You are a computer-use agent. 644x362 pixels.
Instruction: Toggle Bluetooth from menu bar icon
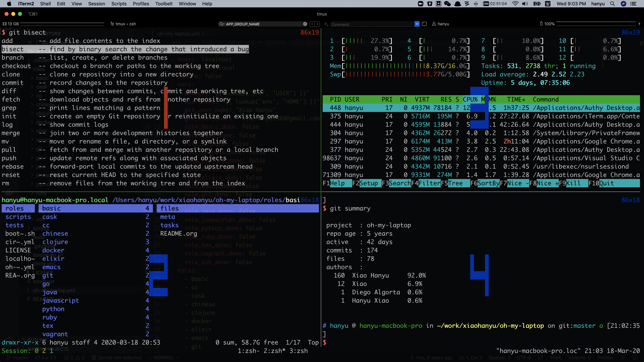click(476, 4)
